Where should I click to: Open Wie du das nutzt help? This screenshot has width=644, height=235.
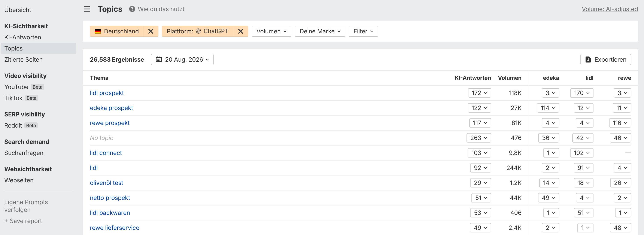click(161, 9)
